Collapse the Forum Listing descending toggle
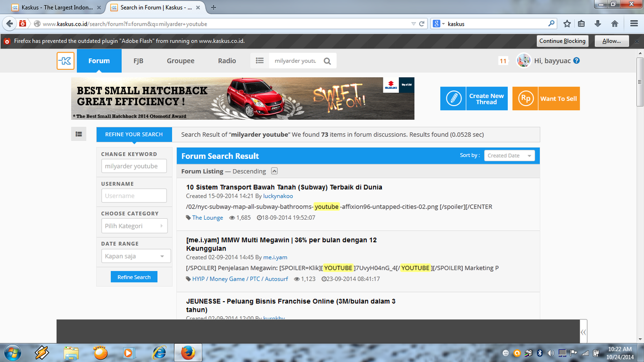Image resolution: width=644 pixels, height=362 pixels. tap(274, 171)
